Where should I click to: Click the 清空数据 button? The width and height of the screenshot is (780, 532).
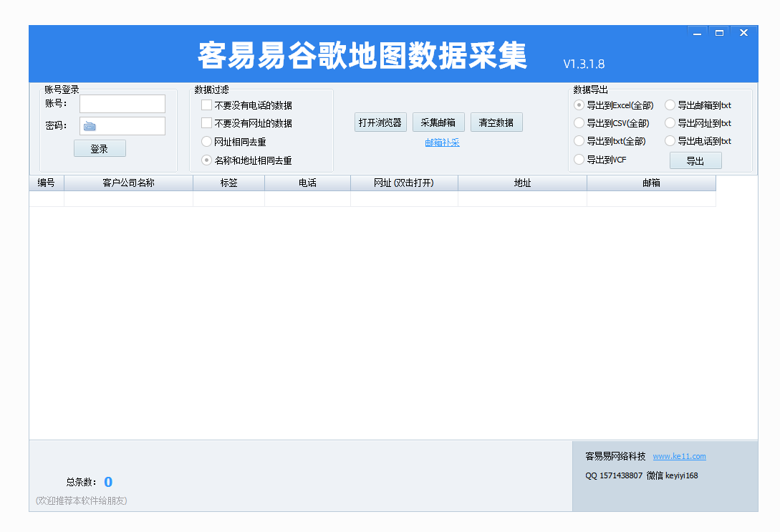(496, 122)
